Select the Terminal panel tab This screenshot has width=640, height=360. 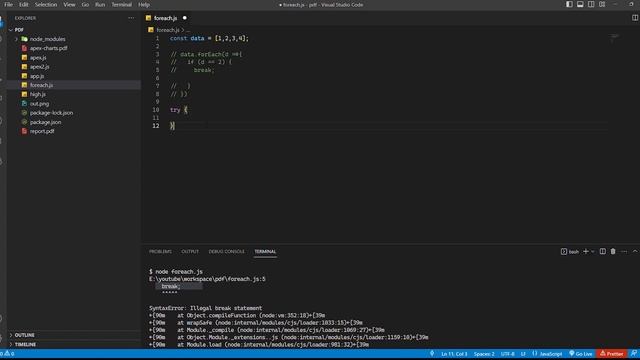(265, 251)
